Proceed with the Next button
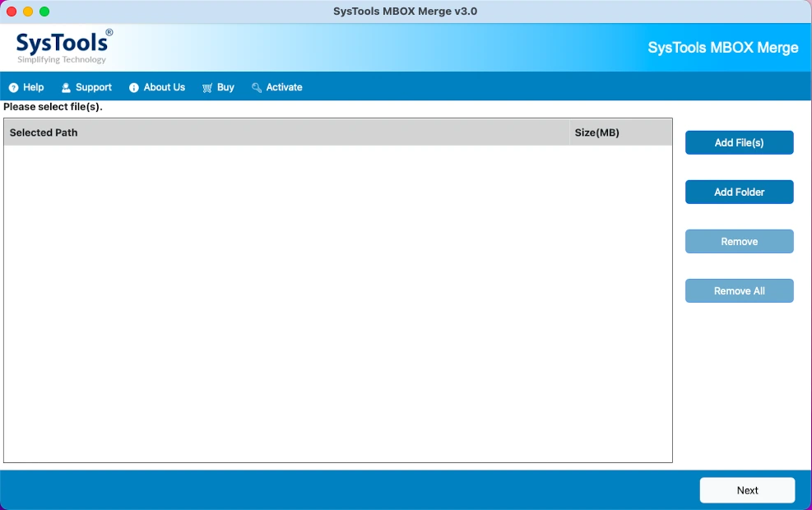812x510 pixels. 747,490
